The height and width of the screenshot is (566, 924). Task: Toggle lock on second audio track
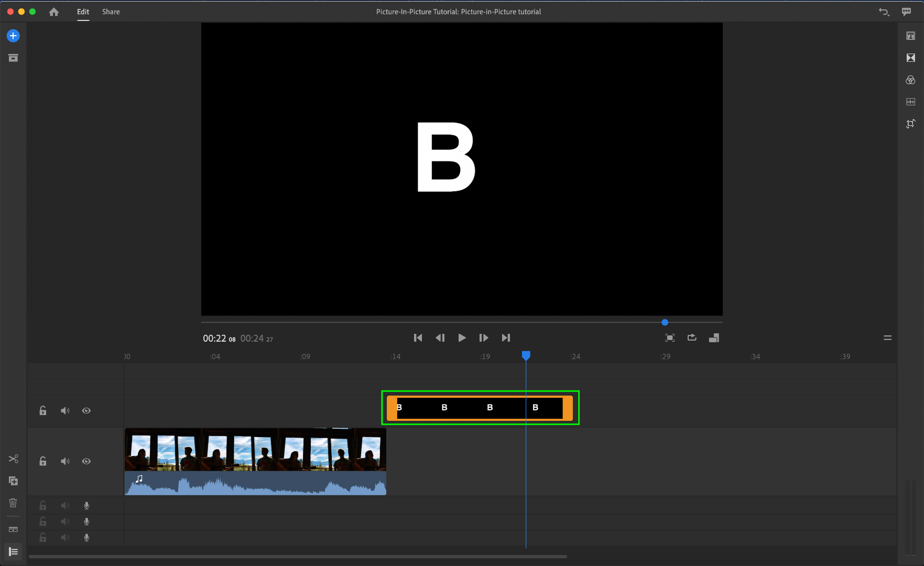click(x=43, y=521)
